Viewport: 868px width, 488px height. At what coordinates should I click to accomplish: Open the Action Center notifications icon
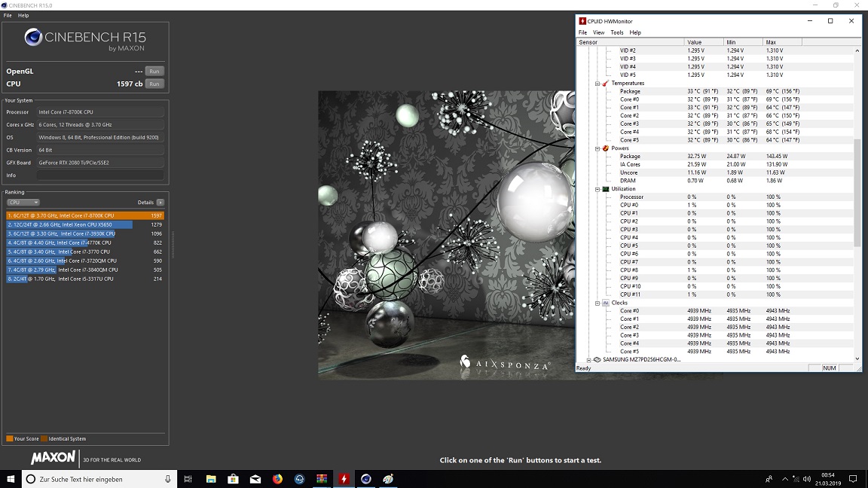pos(853,479)
